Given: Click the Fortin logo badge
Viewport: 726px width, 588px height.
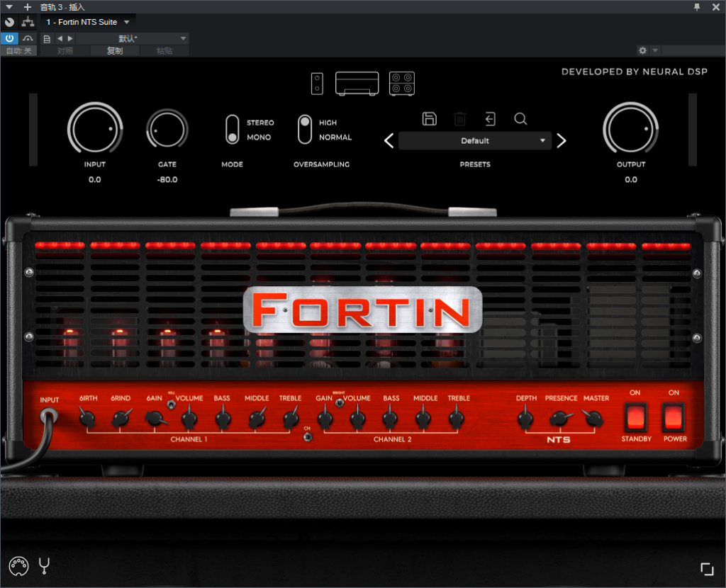Looking at the screenshot, I should 363,310.
